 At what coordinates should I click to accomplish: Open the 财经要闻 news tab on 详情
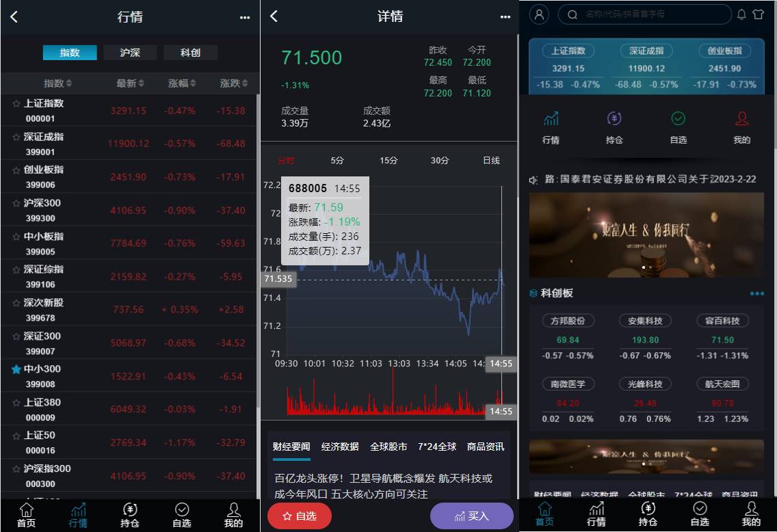291,447
